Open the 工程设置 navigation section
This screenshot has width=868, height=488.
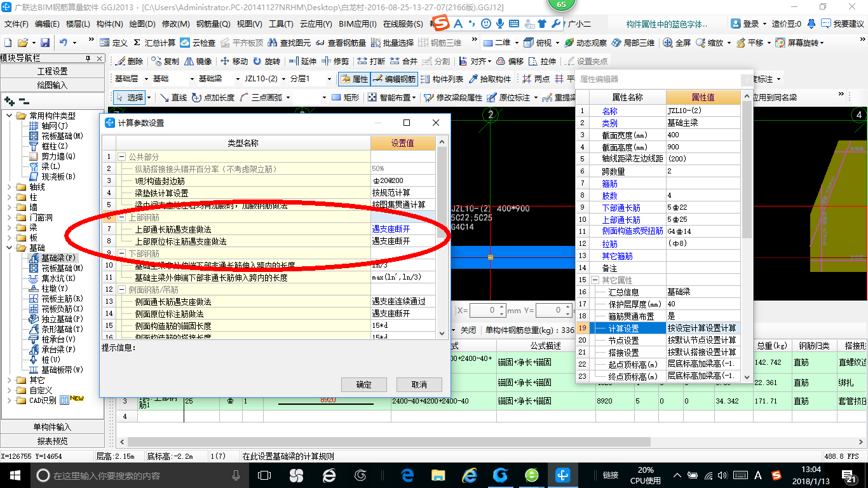(52, 71)
